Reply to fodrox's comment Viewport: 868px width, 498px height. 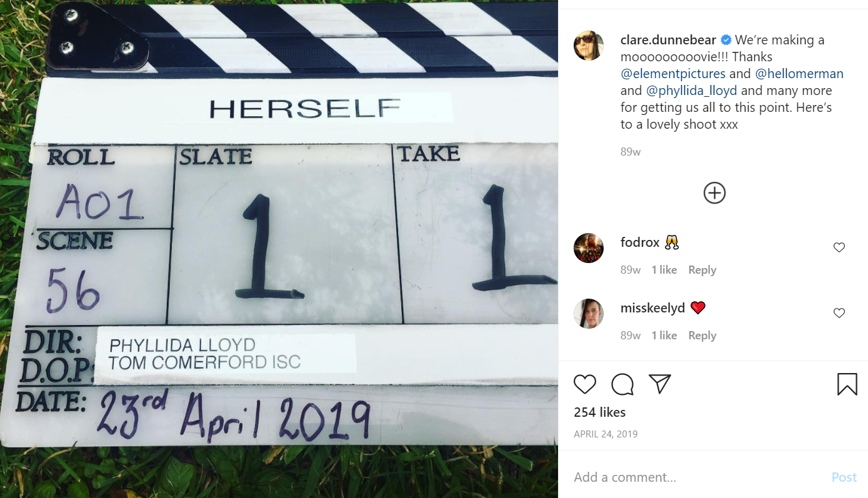click(x=702, y=270)
